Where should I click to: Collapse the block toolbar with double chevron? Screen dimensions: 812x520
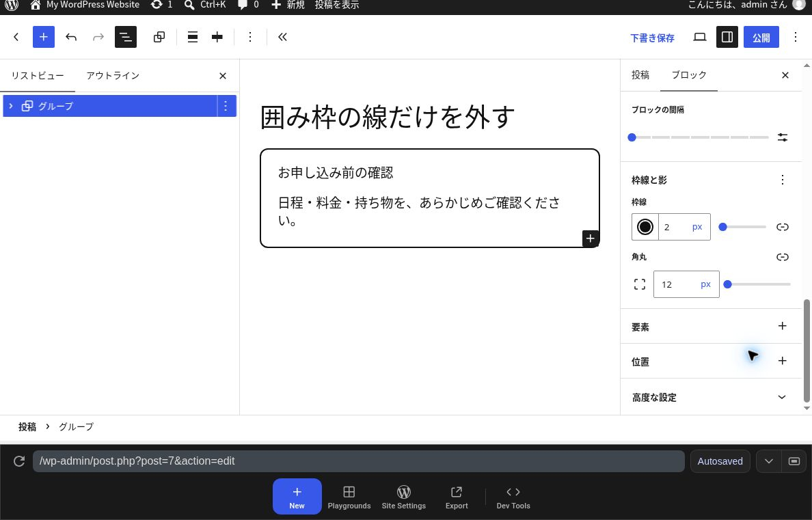[x=282, y=37]
